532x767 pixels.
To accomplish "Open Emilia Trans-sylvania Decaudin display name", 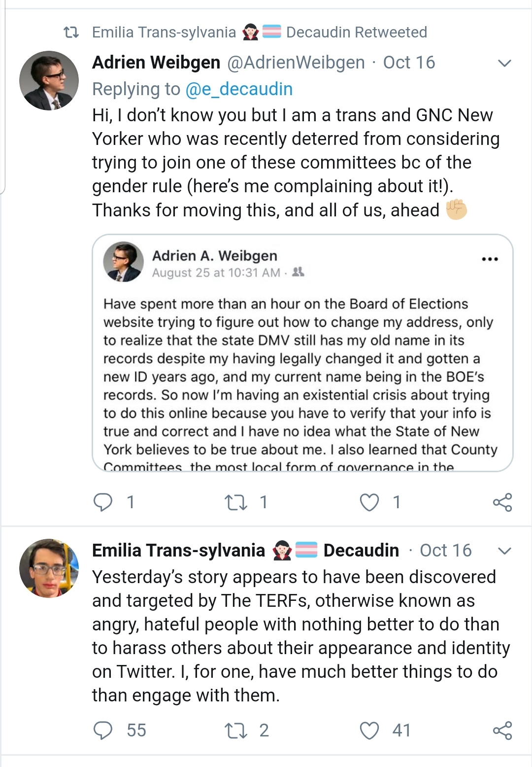I will click(x=245, y=550).
